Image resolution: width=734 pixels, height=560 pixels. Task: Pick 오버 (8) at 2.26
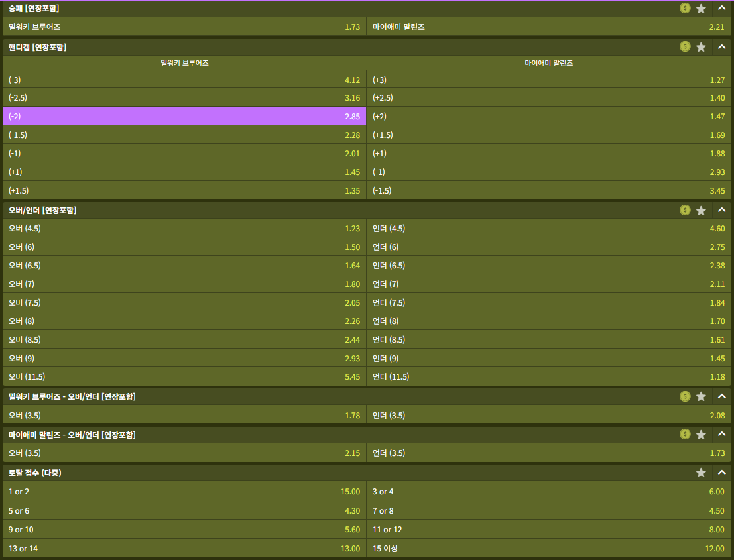coord(184,321)
